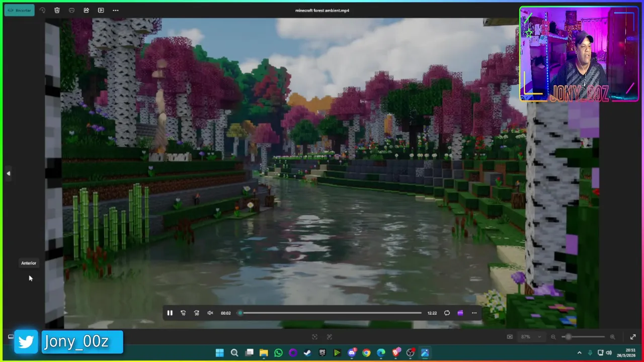
Task: Click the zoom out magnifier
Action: (553, 337)
